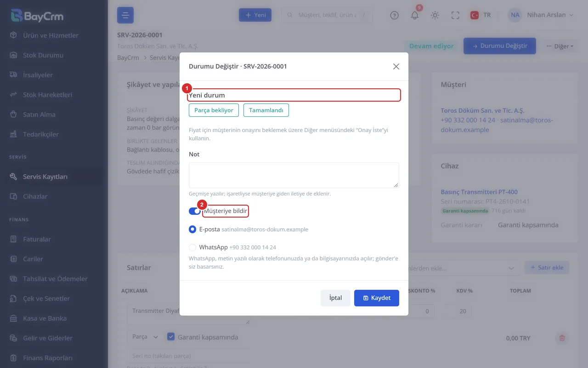Click the Devam ediyor status badge
588x368 pixels.
(431, 46)
